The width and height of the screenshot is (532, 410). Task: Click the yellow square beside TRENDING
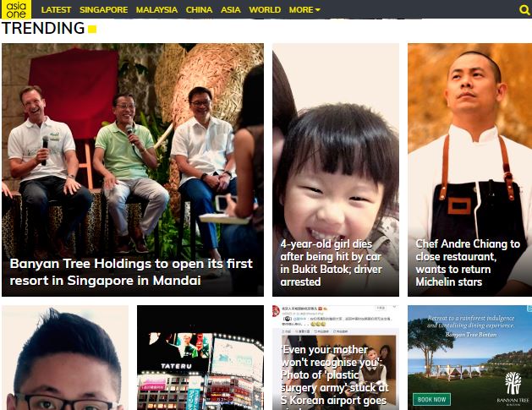[92, 29]
